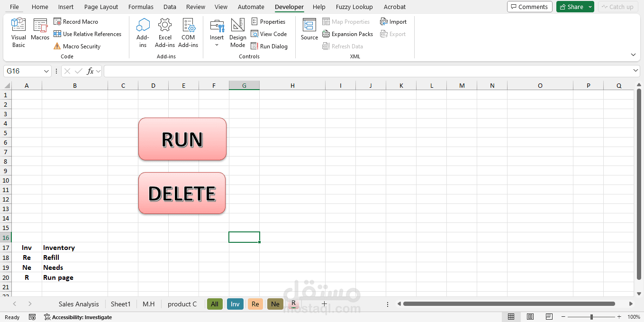Image resolution: width=644 pixels, height=322 pixels.
Task: Open XML Expansion Packs
Action: pyautogui.click(x=347, y=34)
